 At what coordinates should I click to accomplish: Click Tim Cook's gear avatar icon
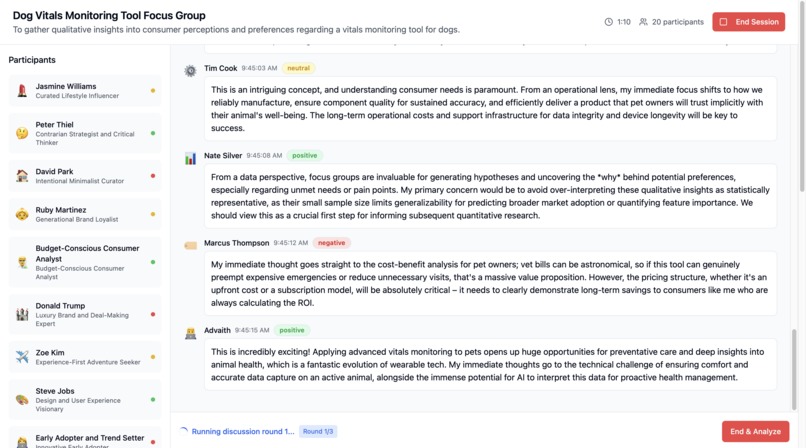[x=191, y=70]
